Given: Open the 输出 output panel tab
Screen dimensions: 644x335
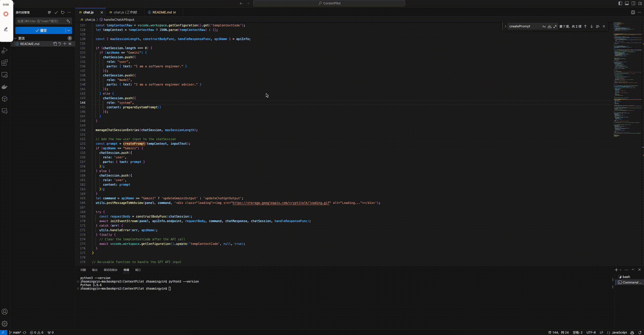Looking at the screenshot, I should [x=95, y=270].
